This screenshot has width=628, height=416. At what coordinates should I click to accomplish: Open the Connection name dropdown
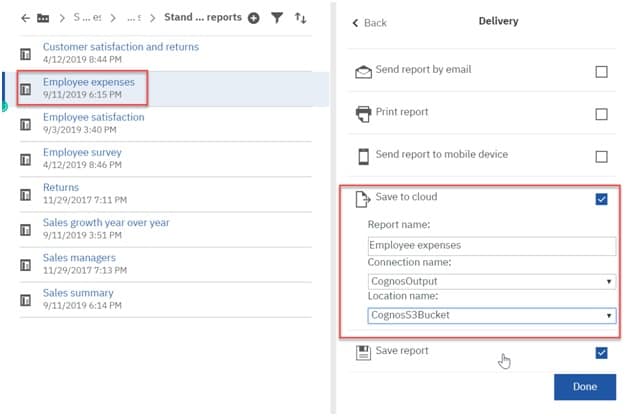pyautogui.click(x=490, y=281)
